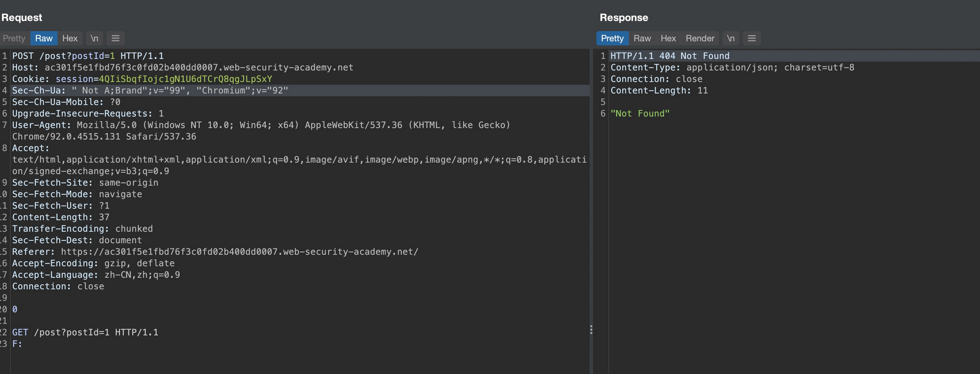Switch Request view to Pretty tab

point(14,38)
